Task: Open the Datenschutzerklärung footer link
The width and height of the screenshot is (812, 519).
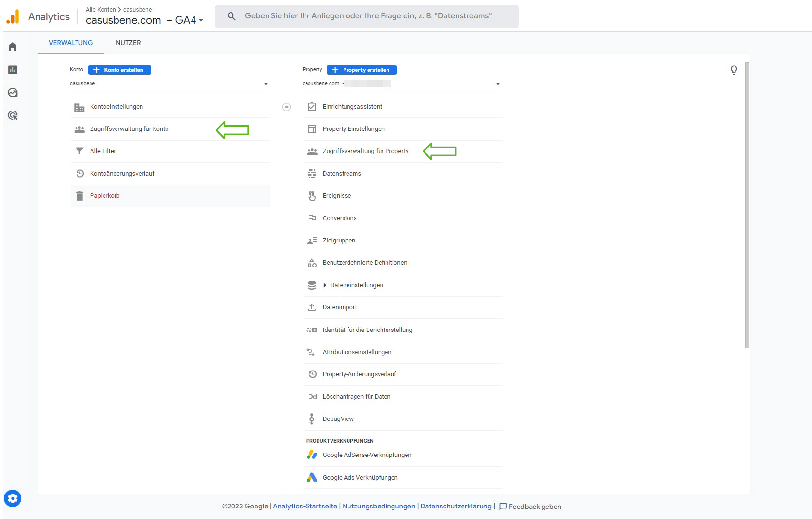Action: click(456, 506)
